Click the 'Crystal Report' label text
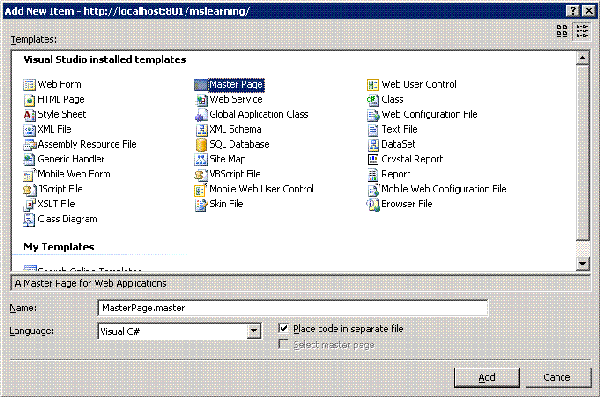This screenshot has height=397, width=600. (412, 159)
